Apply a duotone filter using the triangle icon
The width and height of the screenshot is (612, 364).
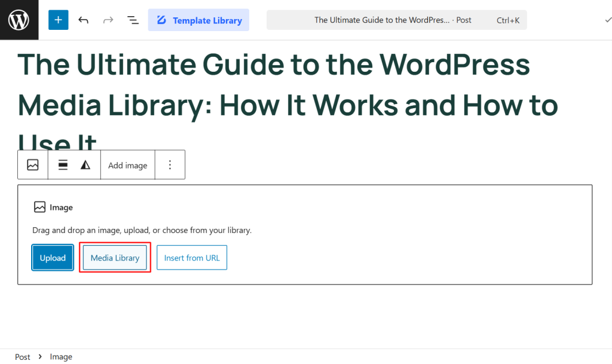pyautogui.click(x=87, y=164)
